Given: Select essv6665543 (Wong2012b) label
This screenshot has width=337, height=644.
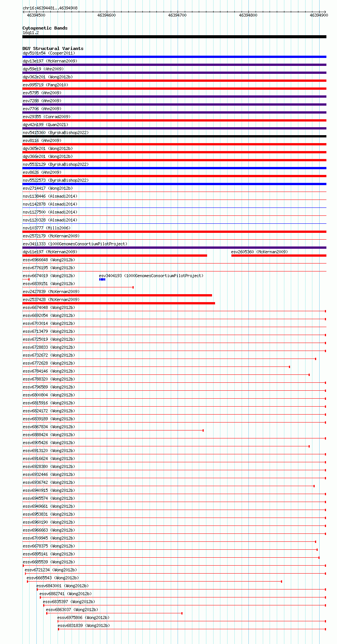Looking at the screenshot, I should pos(53,578).
